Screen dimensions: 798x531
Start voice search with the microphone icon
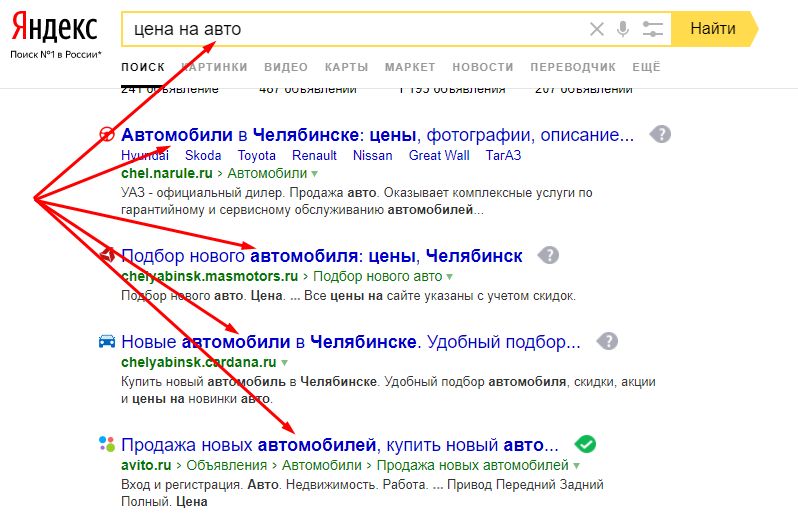coord(622,29)
